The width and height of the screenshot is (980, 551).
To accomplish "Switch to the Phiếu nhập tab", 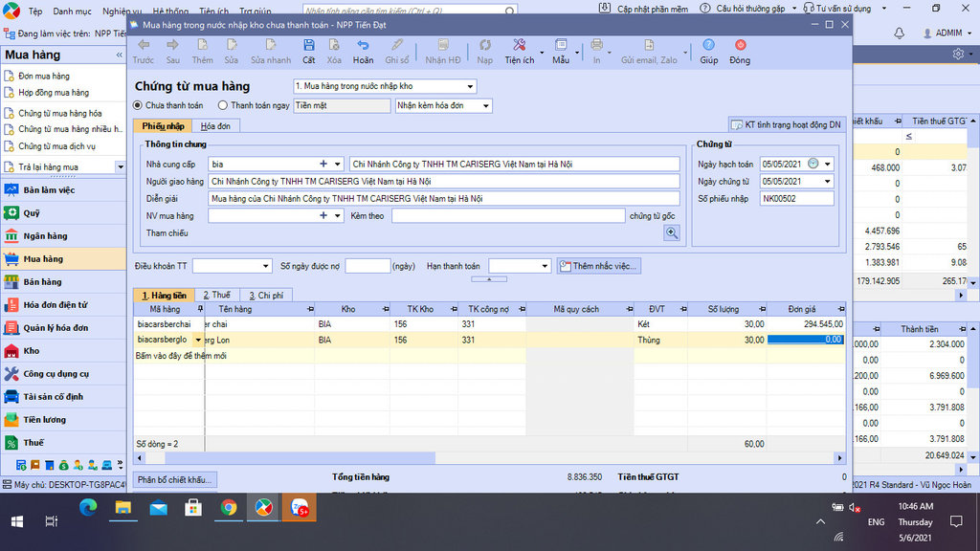I will (x=163, y=126).
